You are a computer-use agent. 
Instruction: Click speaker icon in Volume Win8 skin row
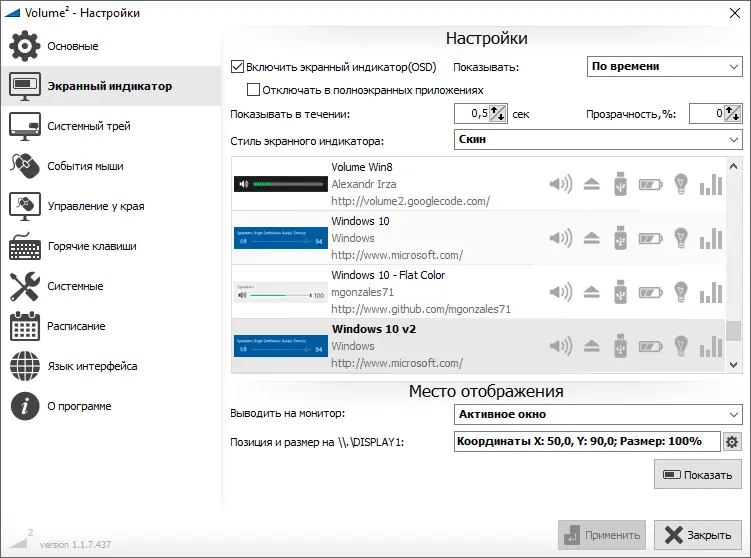560,184
